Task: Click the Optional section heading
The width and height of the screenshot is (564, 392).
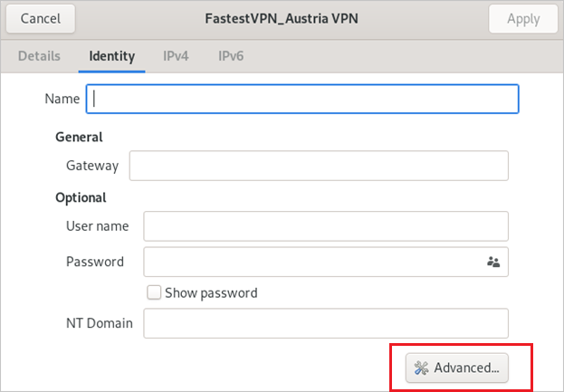Action: pyautogui.click(x=81, y=197)
